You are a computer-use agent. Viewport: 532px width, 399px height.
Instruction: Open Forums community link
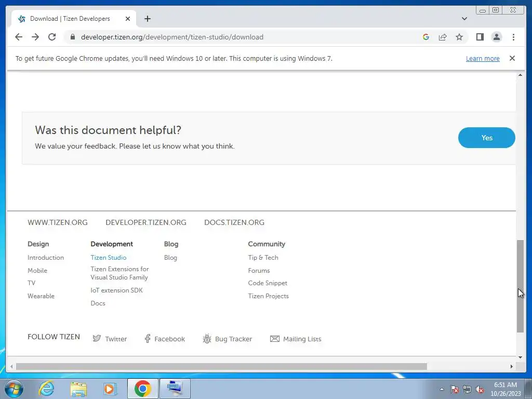tap(259, 270)
